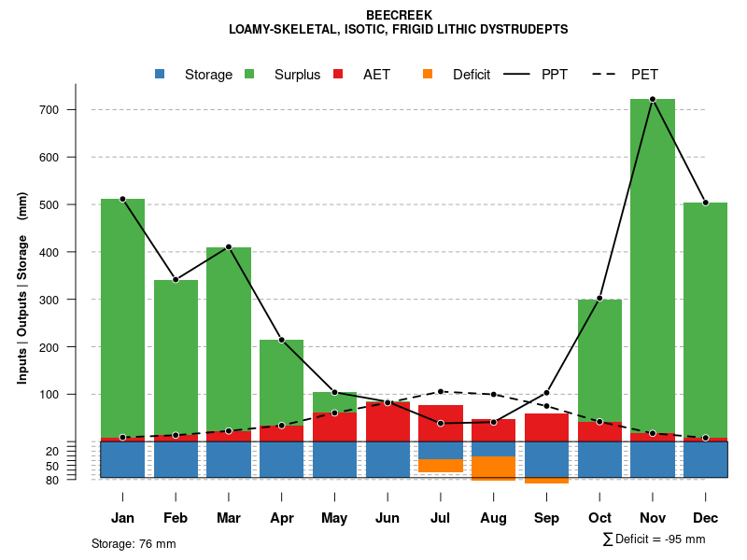This screenshot has width=747, height=560.
Task: Click the blue Storage legend swatch
Action: 161,74
